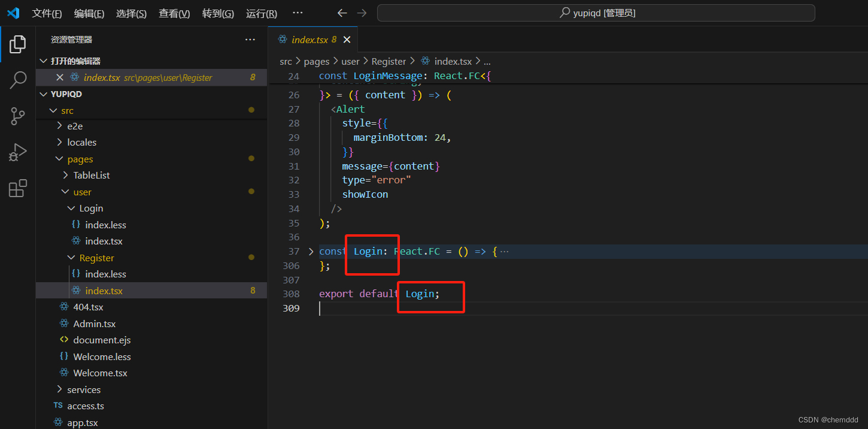
Task: Close index.tsx in open editors list
Action: [x=59, y=77]
